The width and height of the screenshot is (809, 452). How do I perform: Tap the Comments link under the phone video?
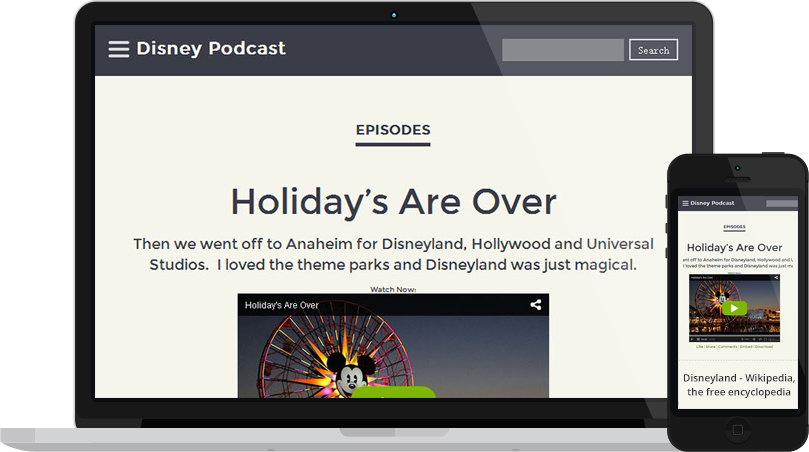point(727,347)
